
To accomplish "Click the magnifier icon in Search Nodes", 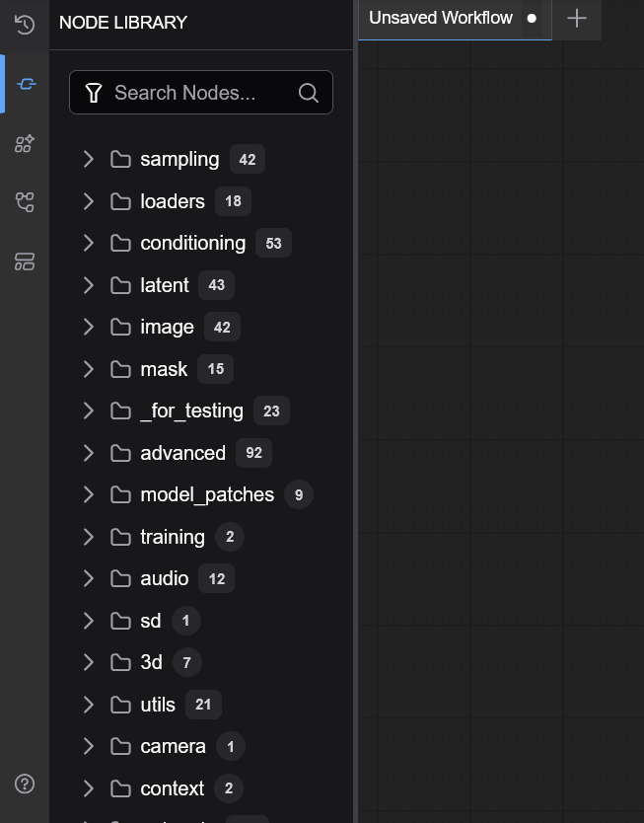I will point(308,92).
